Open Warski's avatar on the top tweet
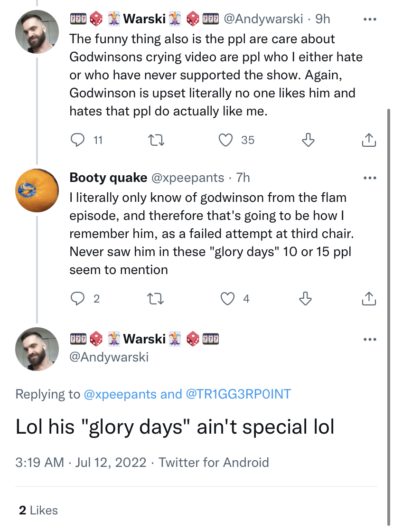The height and width of the screenshot is (532, 393). [x=37, y=32]
